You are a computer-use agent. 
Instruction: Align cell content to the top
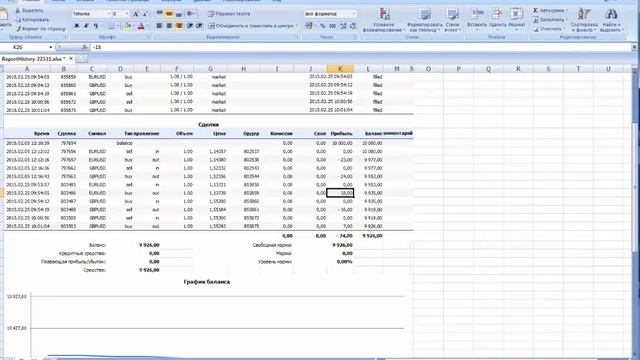pyautogui.click(x=160, y=14)
